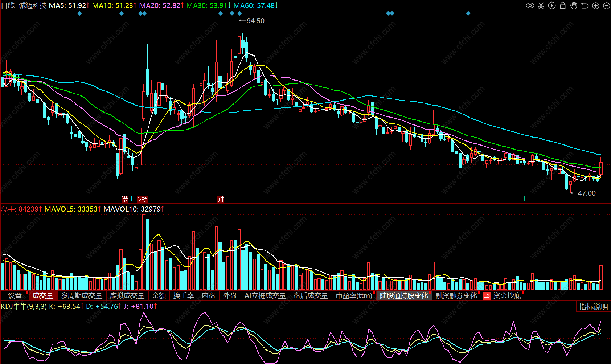Select the 成交量 volume indicator tab
The image size is (611, 364).
[43, 296]
